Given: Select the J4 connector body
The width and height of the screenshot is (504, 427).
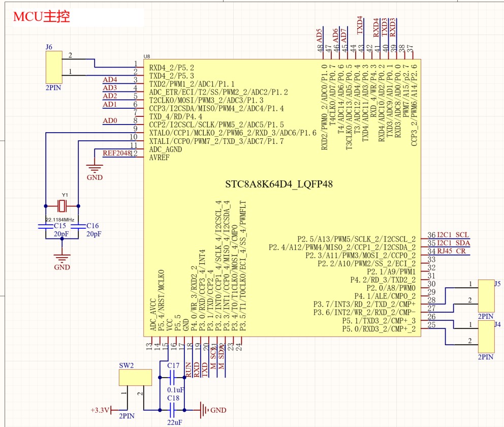Looking at the screenshot, I should click(x=486, y=337).
